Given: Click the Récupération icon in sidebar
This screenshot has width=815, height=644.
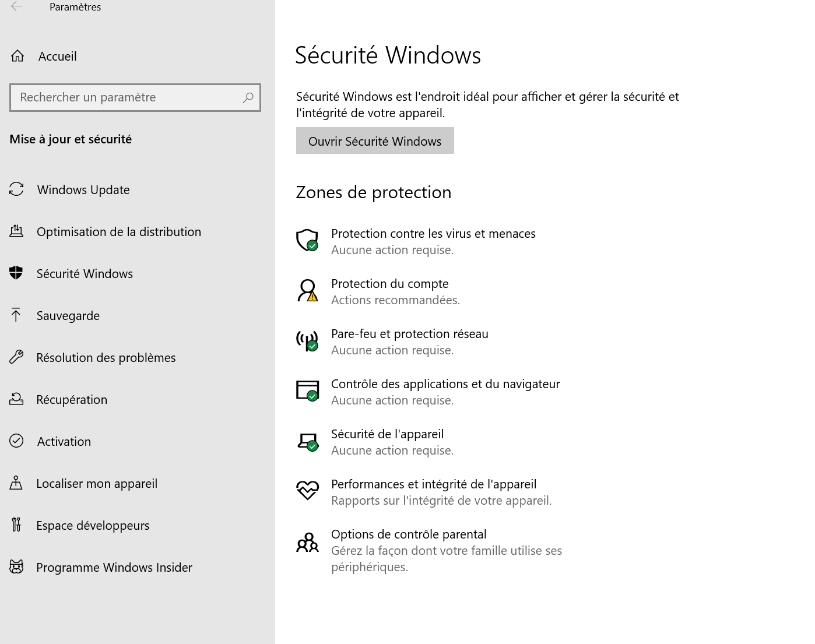Looking at the screenshot, I should (x=17, y=399).
